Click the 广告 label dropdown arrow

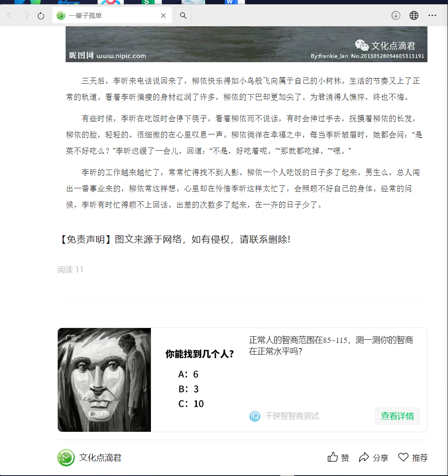[80, 337]
